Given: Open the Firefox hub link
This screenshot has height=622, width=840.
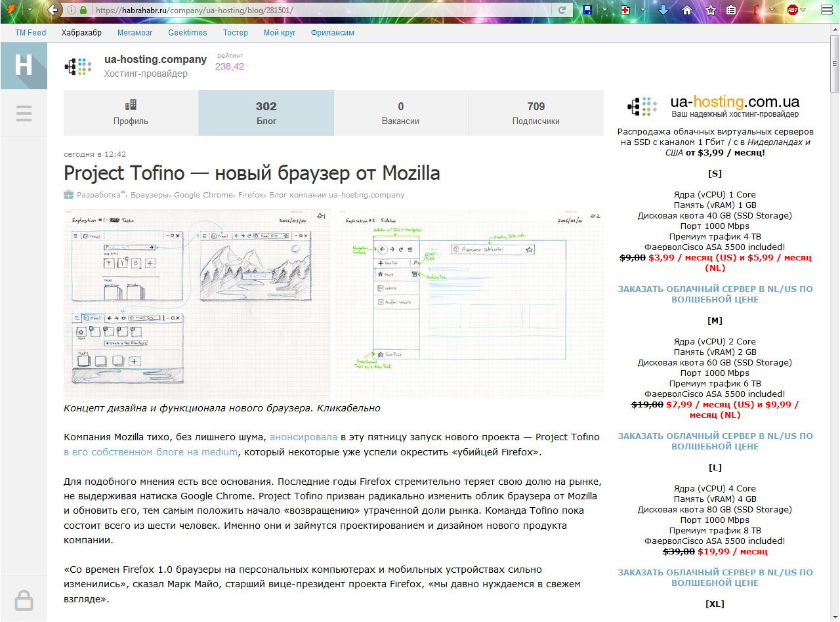Looking at the screenshot, I should (251, 195).
